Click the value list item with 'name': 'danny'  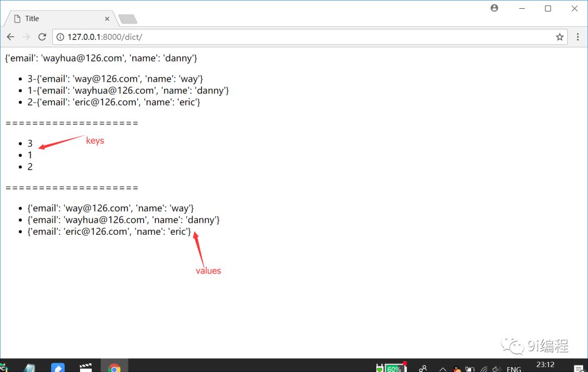[124, 219]
